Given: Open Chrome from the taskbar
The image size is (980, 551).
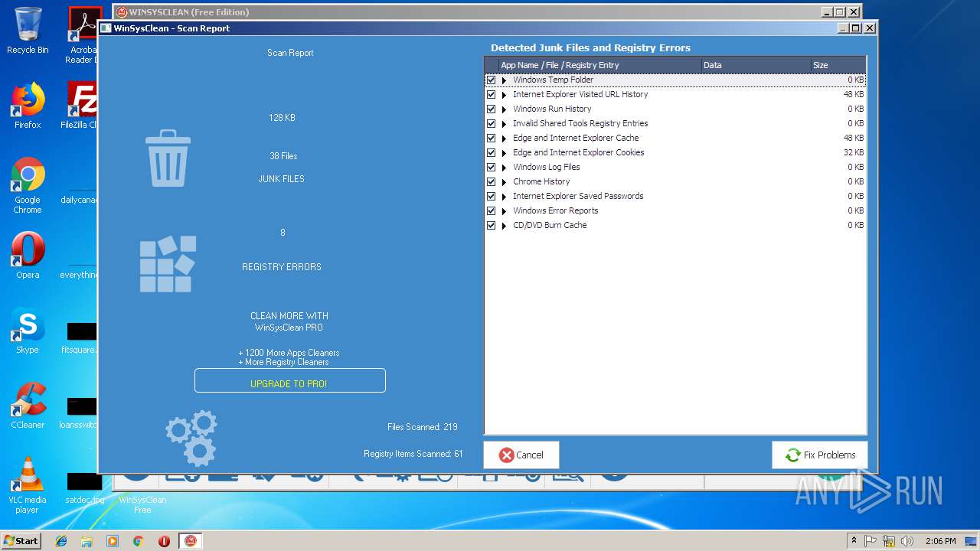Looking at the screenshot, I should [x=138, y=541].
